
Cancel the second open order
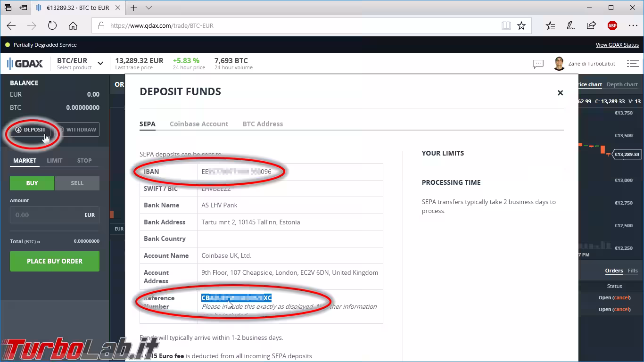pyautogui.click(x=621, y=310)
